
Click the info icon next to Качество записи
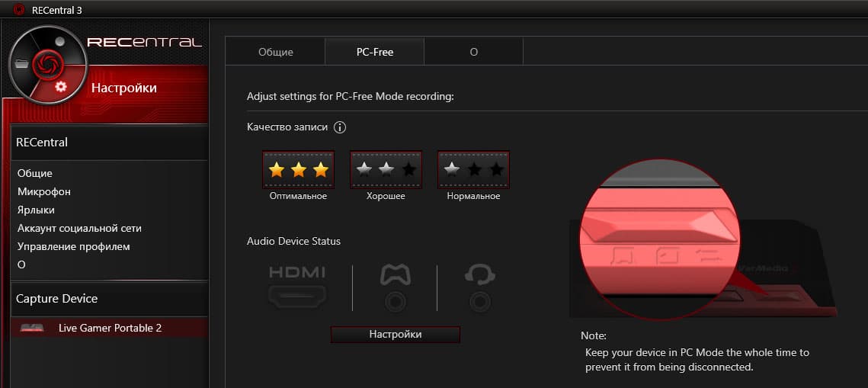point(340,128)
